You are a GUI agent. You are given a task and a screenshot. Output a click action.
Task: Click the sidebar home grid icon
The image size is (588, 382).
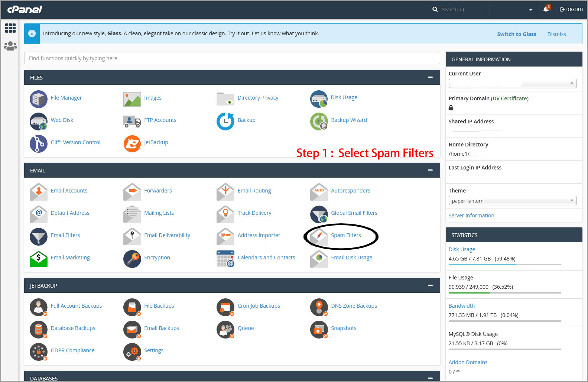click(10, 28)
